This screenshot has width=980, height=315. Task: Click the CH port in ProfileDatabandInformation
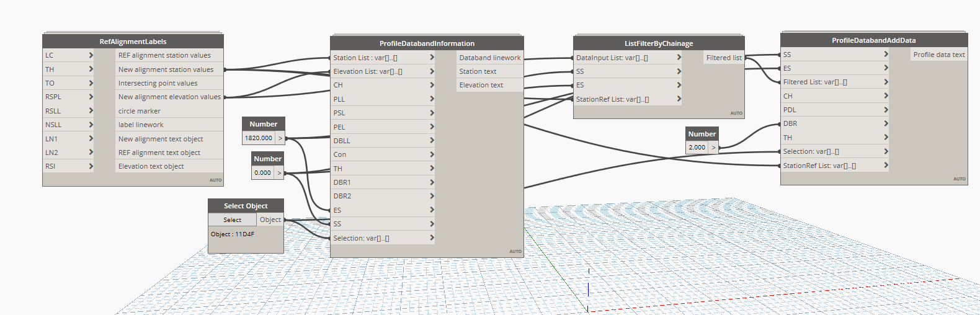(x=383, y=85)
